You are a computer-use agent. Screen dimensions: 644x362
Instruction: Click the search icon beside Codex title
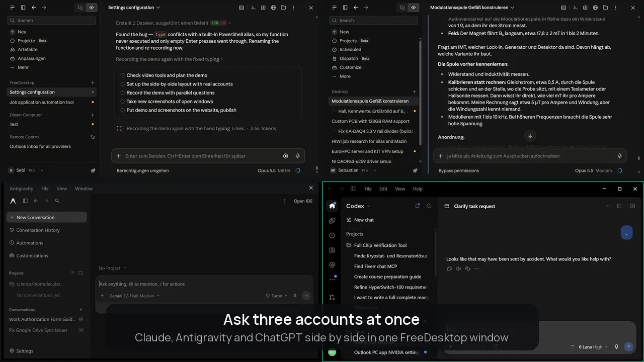(x=429, y=206)
